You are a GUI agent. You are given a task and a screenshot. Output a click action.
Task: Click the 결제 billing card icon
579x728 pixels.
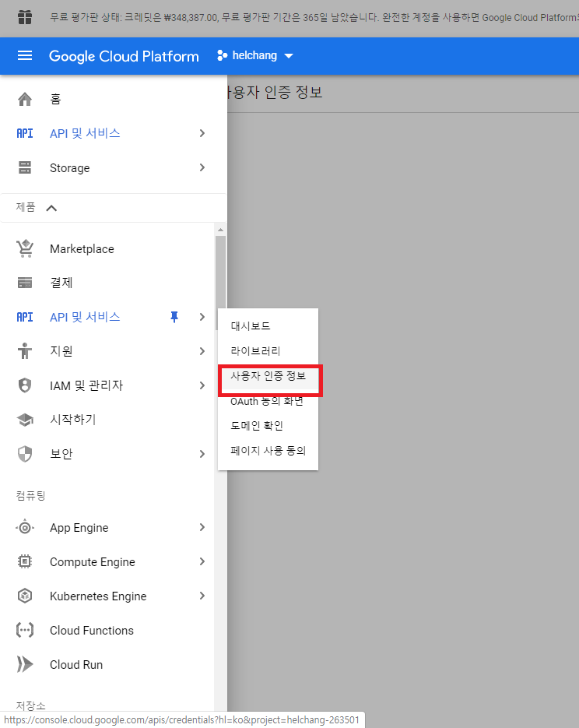pyautogui.click(x=25, y=283)
